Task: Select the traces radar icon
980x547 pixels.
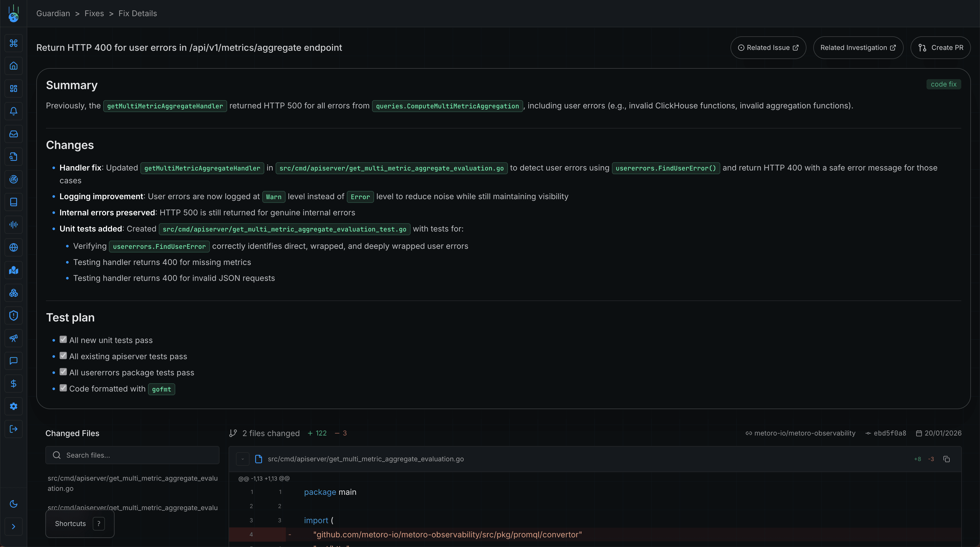Action: (x=14, y=179)
